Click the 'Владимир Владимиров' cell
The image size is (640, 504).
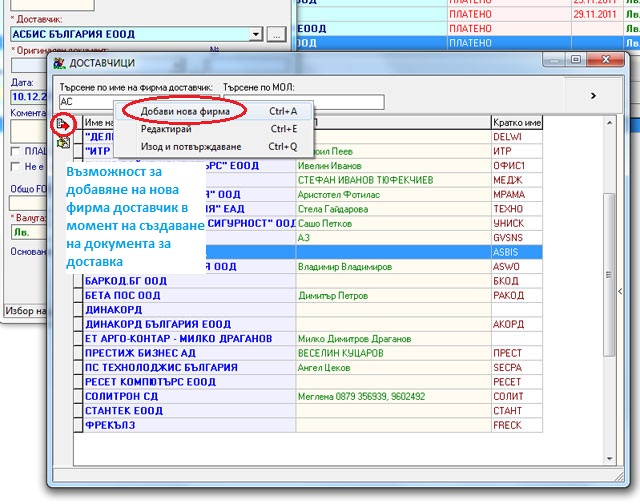(x=393, y=266)
